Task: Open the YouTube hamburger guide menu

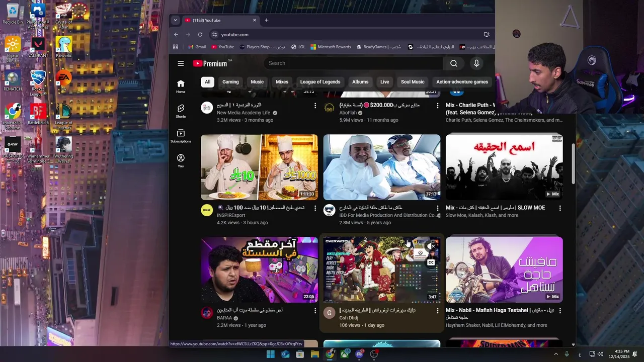Action: [x=181, y=63]
